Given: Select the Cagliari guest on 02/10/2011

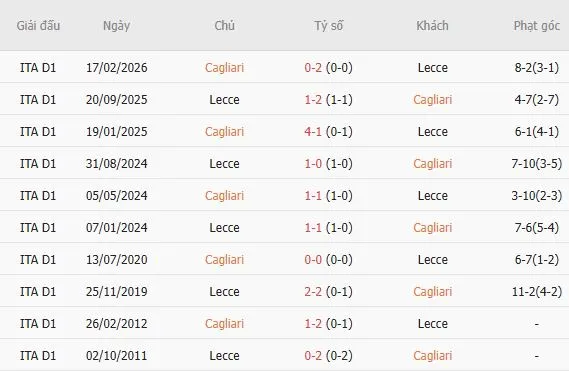Looking at the screenshot, I should (x=433, y=355).
